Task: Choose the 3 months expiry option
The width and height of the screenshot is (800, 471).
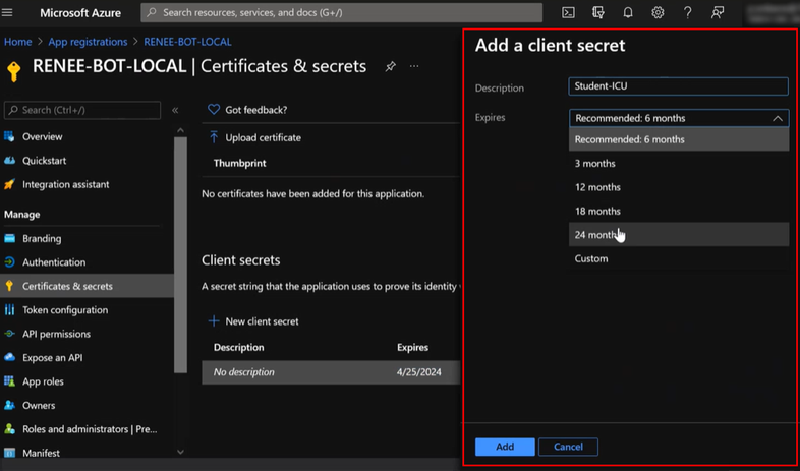Action: coord(679,163)
